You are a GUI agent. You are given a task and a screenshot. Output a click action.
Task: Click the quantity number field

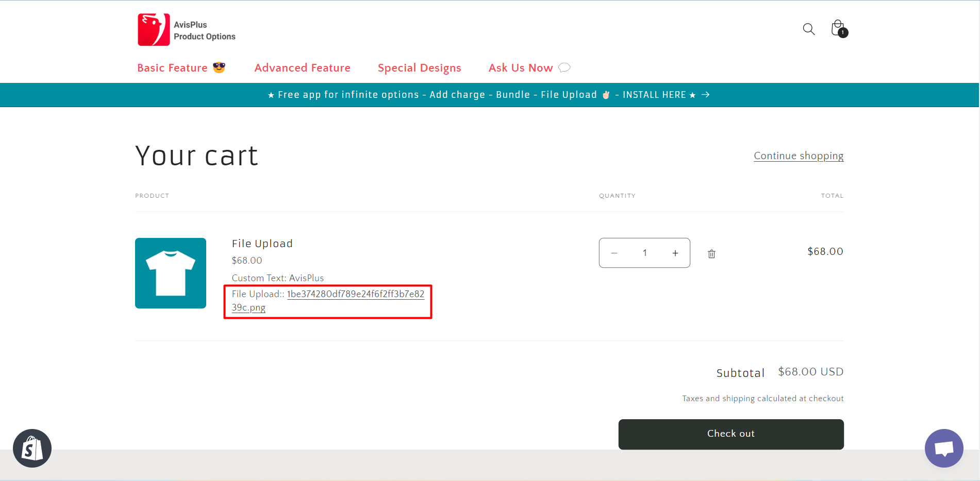pyautogui.click(x=644, y=253)
